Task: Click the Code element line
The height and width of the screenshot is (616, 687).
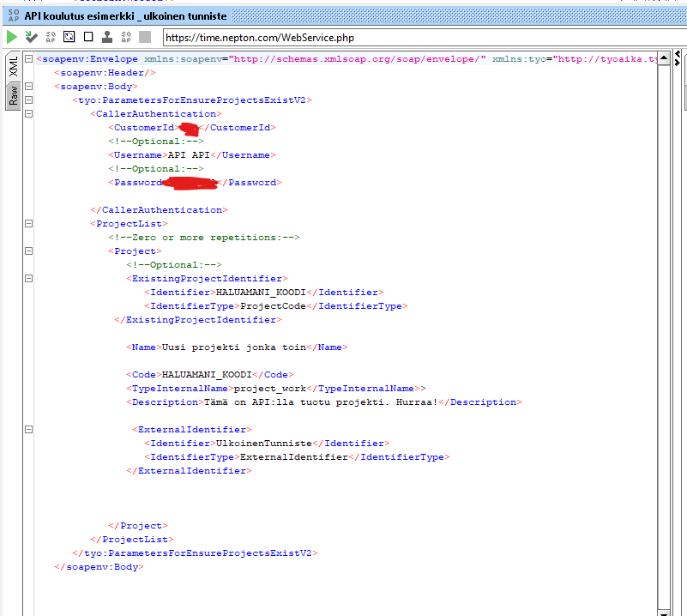Action: 210,375
